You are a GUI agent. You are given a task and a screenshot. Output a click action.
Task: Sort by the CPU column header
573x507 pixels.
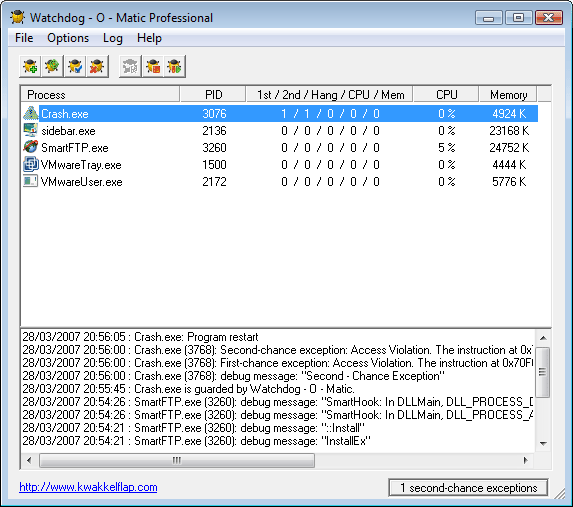pos(446,95)
